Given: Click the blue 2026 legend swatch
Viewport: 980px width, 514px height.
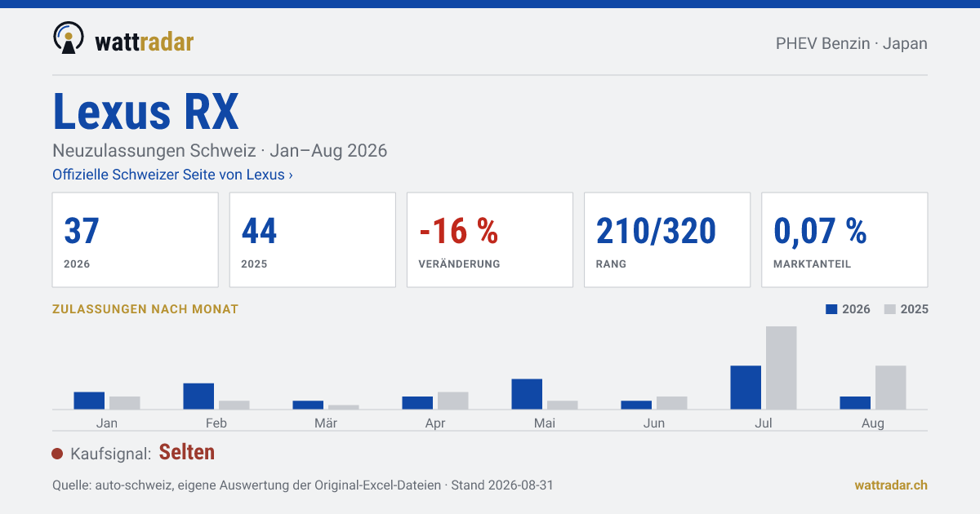Looking at the screenshot, I should [x=832, y=309].
